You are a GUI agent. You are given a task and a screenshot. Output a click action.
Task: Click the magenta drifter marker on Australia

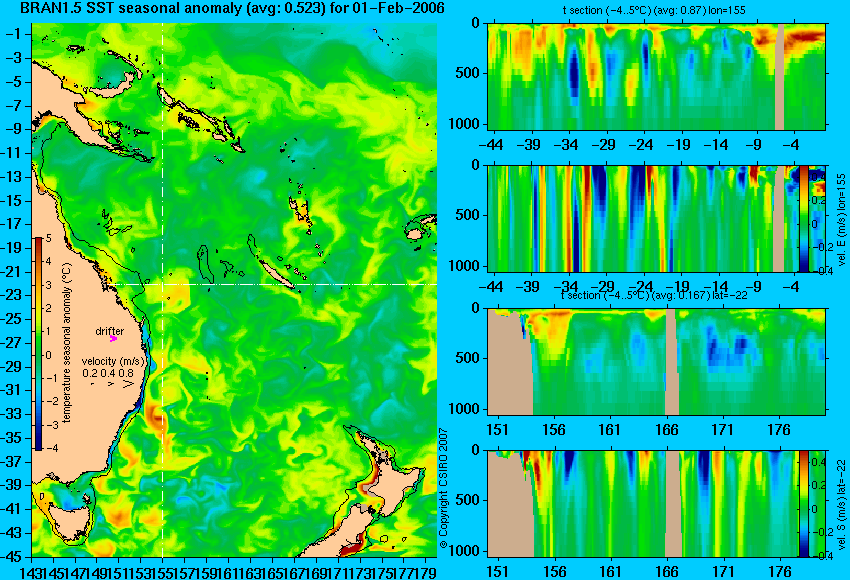(114, 338)
